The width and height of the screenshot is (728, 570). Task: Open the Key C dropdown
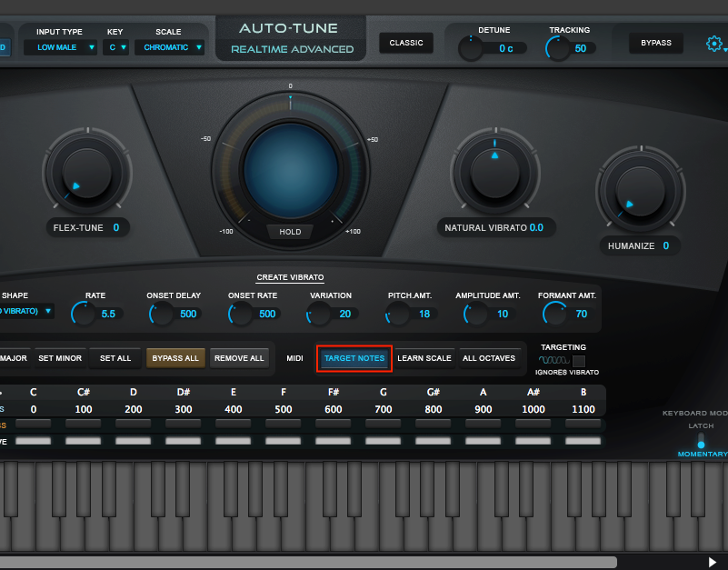pyautogui.click(x=116, y=47)
